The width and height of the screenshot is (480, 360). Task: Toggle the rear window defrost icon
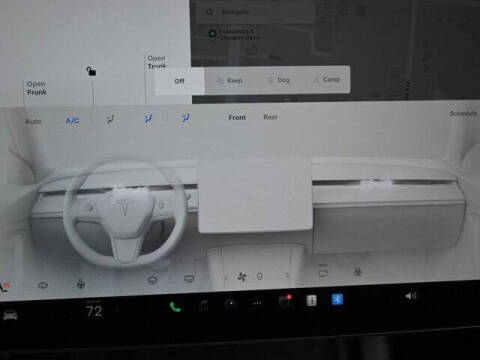tap(189, 279)
